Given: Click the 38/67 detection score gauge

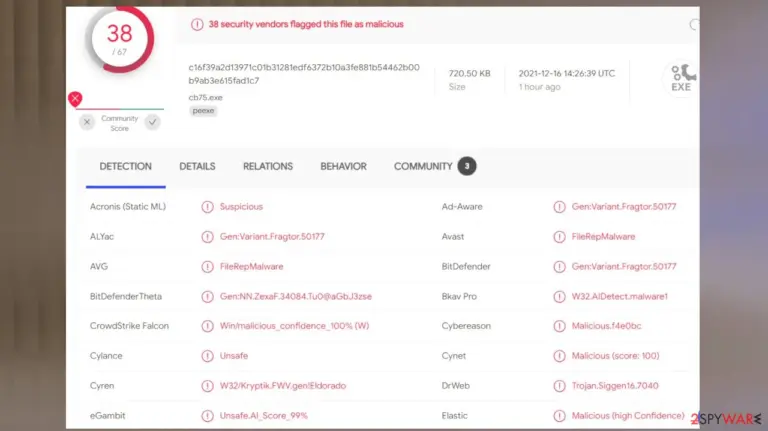Looking at the screenshot, I should click(x=120, y=39).
